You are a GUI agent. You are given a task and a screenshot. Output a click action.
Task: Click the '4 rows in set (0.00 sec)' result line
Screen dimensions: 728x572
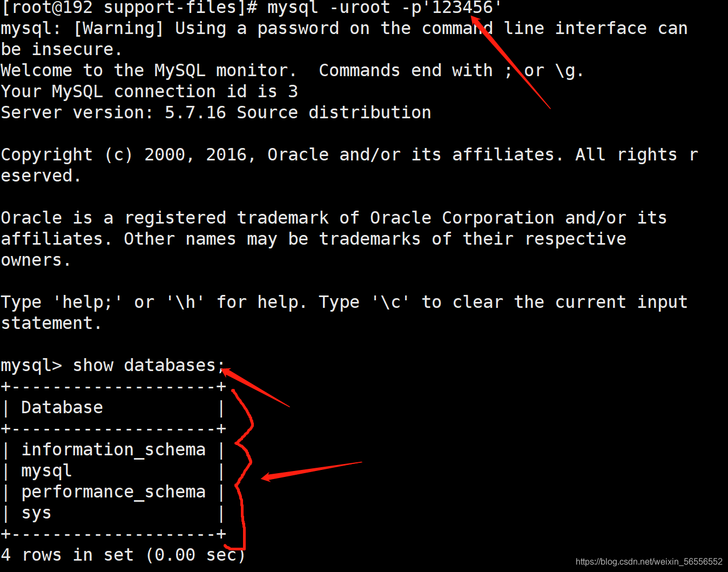coord(123,555)
